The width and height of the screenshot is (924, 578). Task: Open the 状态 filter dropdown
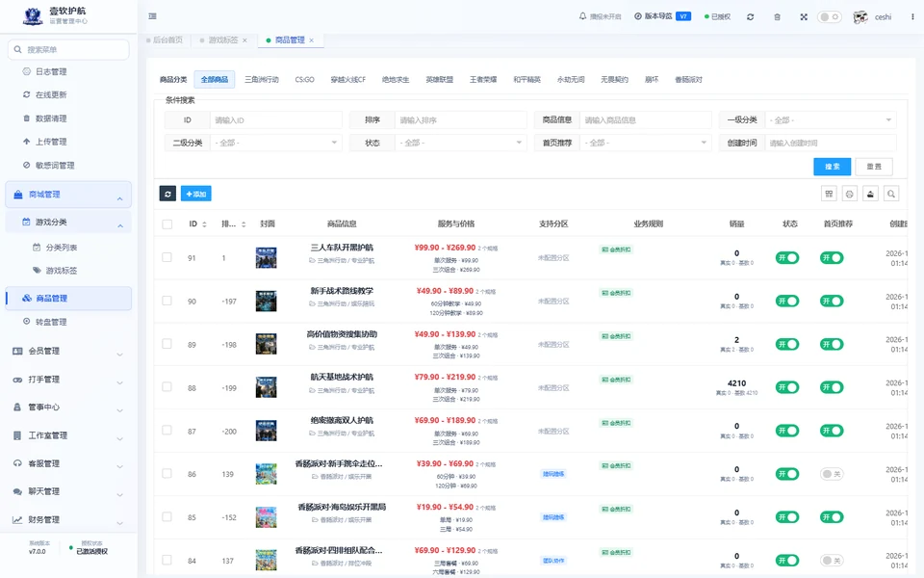point(461,143)
